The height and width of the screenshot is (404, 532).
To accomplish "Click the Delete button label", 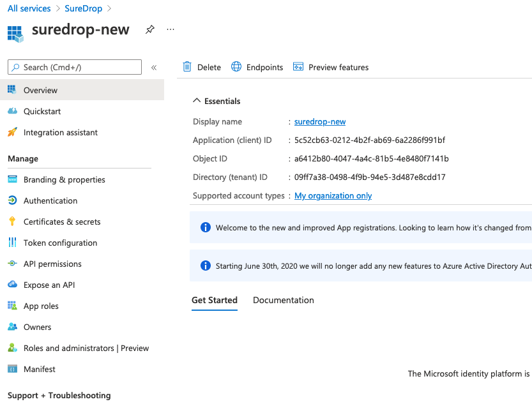I will (x=209, y=67).
